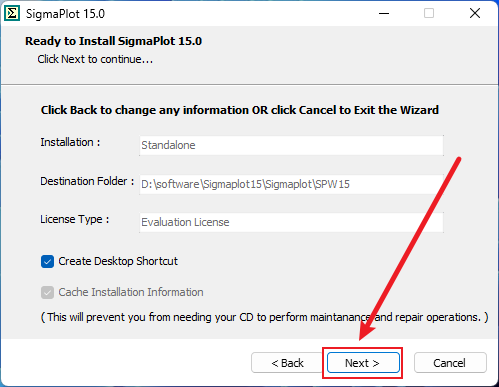
Task: Click the Next button to continue
Action: tap(363, 363)
